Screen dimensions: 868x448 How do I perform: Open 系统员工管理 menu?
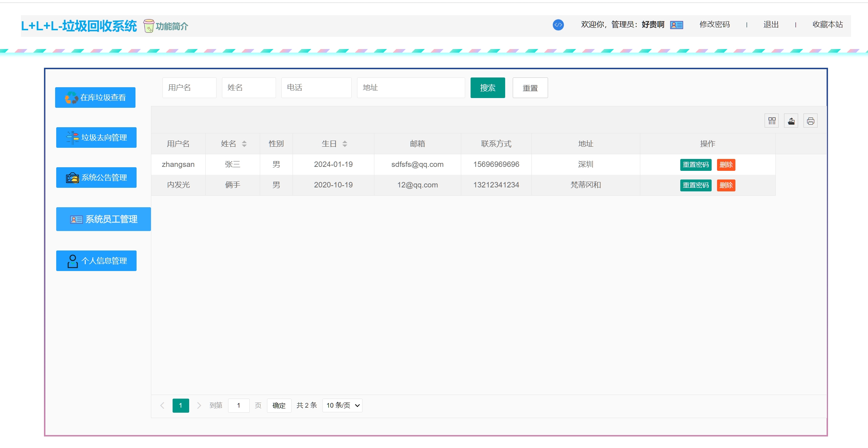103,219
